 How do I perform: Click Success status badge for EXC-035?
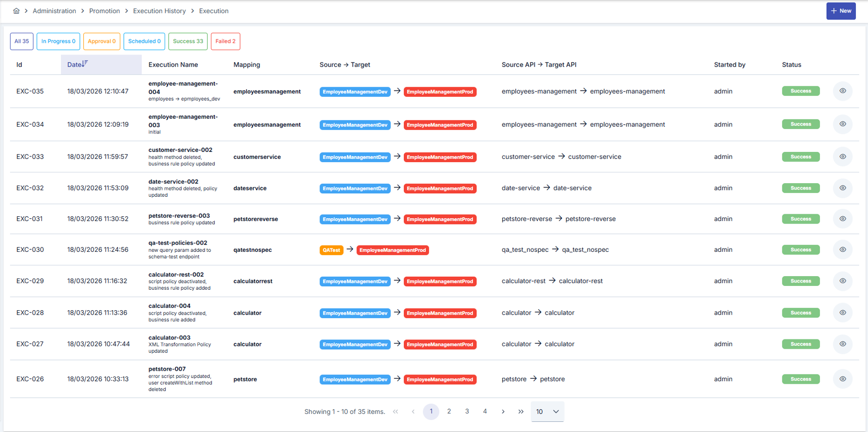[x=801, y=91]
